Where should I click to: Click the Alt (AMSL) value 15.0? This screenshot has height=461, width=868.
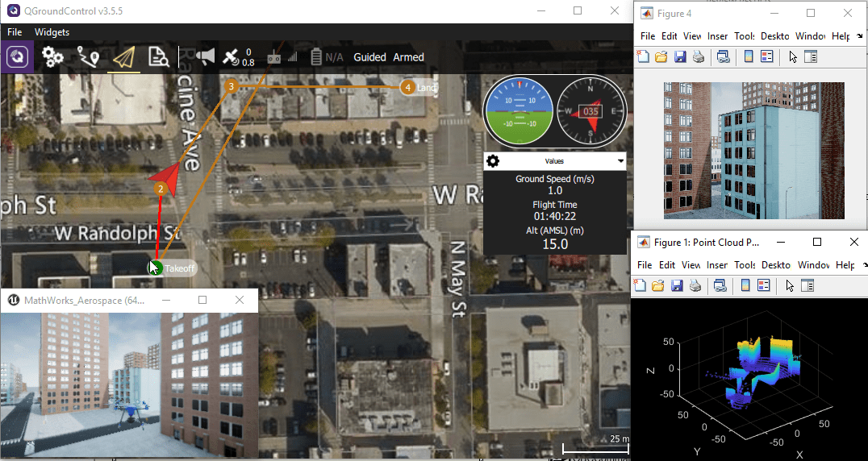555,243
